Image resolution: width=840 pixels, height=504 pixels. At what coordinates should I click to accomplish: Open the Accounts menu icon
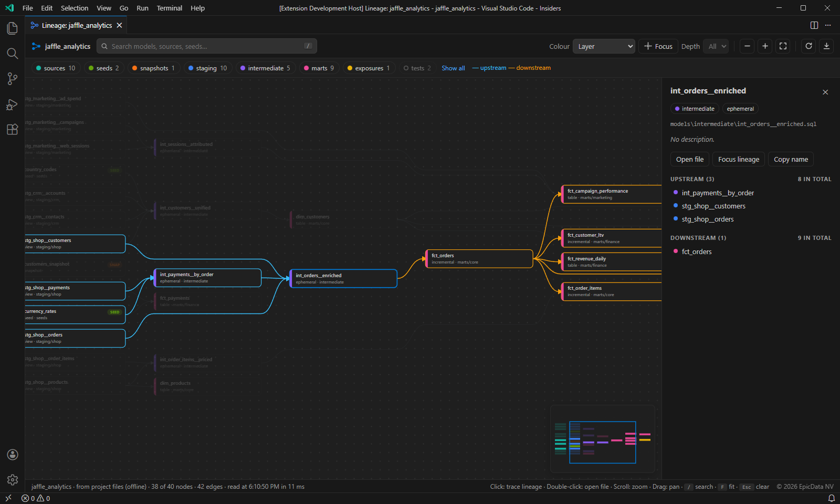click(x=12, y=455)
